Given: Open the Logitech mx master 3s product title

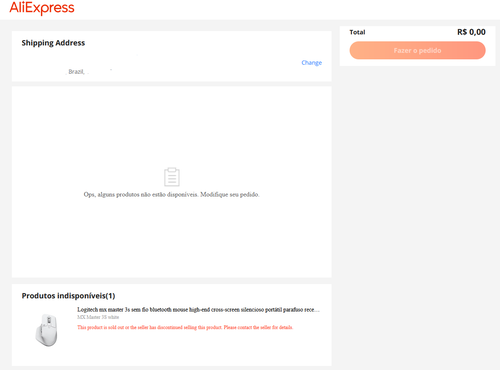Looking at the screenshot, I should [x=198, y=310].
